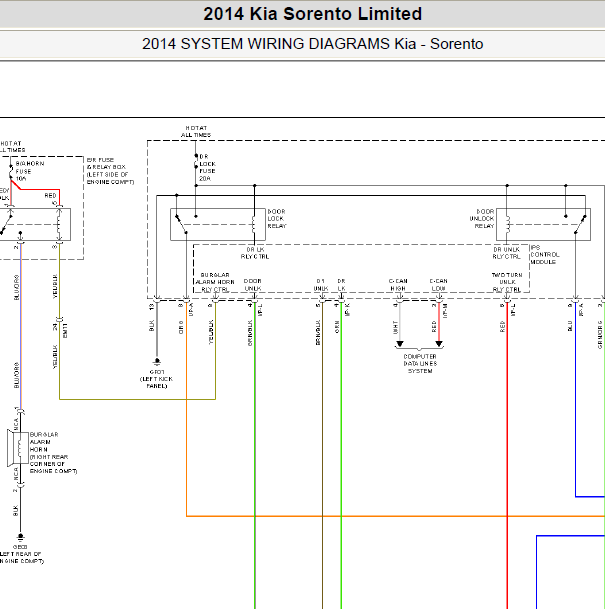Click the burglar alarm horn symbol

[18, 448]
